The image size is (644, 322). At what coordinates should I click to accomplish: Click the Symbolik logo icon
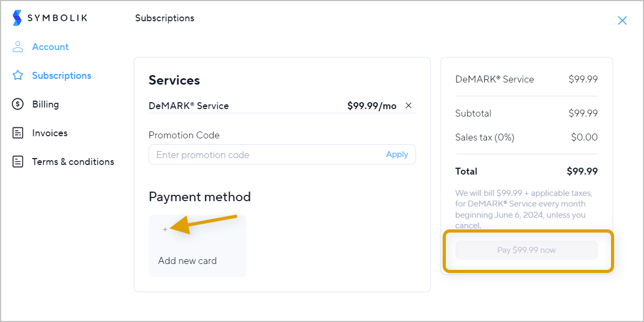(18, 18)
